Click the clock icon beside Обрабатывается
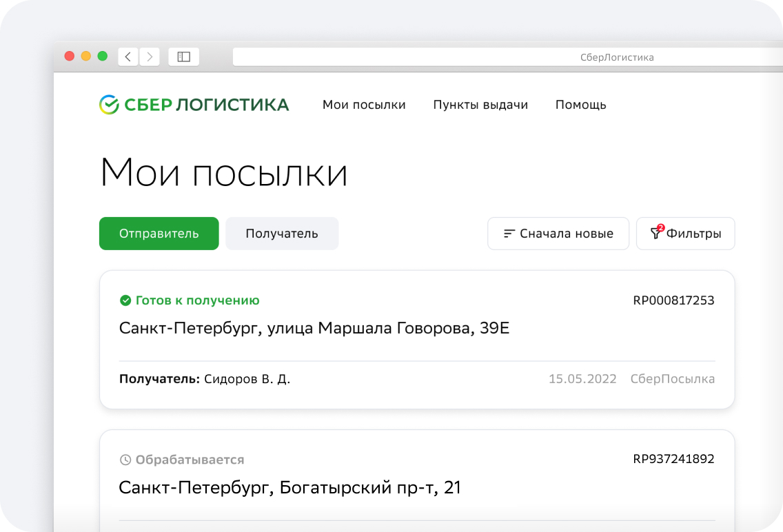 [125, 460]
